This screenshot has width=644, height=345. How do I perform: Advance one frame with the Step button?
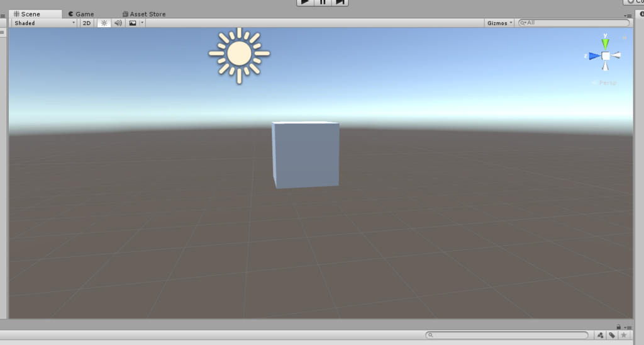click(340, 2)
